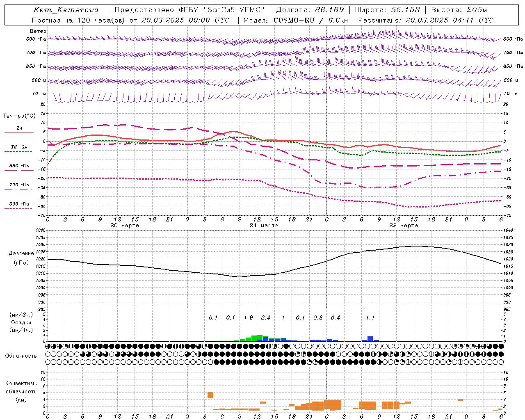Click the 'Прогноз на 120 часа(ов)' text

pyautogui.click(x=79, y=20)
